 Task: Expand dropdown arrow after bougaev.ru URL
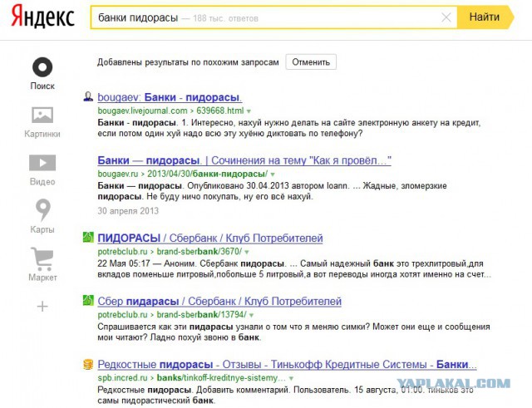[273, 175]
